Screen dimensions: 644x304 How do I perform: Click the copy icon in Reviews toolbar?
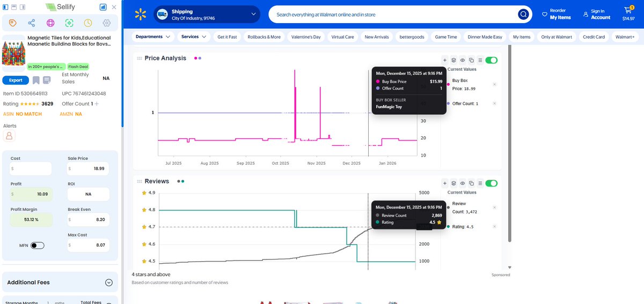tap(471, 183)
